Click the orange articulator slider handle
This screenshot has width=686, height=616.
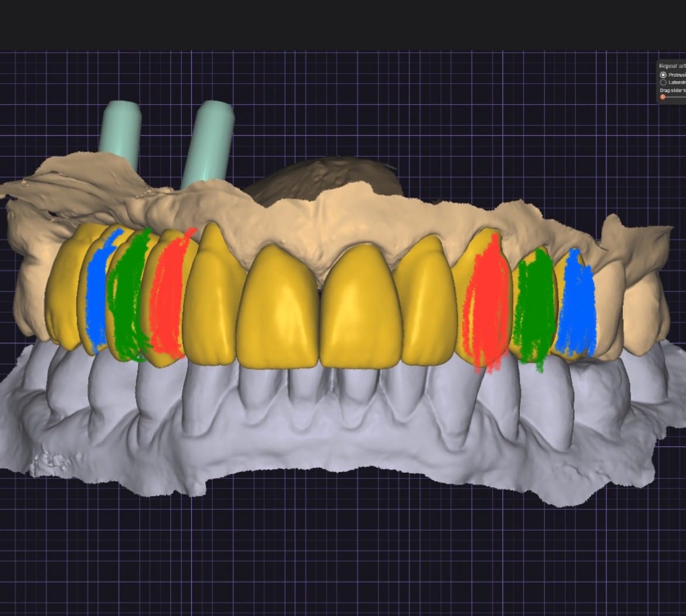tap(663, 97)
